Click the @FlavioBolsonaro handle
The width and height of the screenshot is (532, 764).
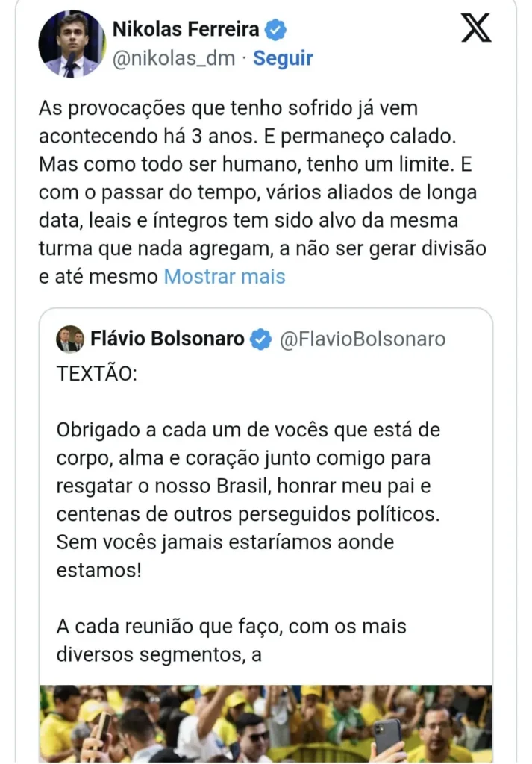tap(362, 339)
